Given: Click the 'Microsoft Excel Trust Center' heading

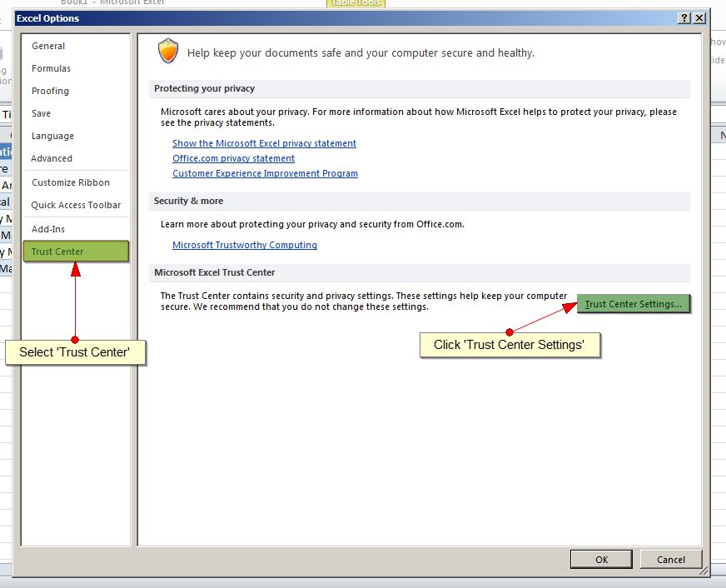Looking at the screenshot, I should pos(214,272).
